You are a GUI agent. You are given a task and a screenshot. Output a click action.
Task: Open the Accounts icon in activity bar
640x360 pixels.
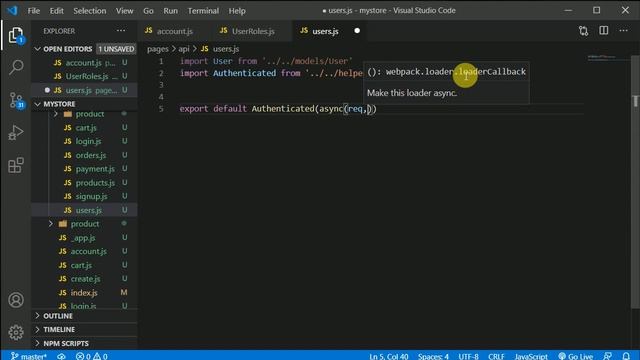click(x=16, y=300)
